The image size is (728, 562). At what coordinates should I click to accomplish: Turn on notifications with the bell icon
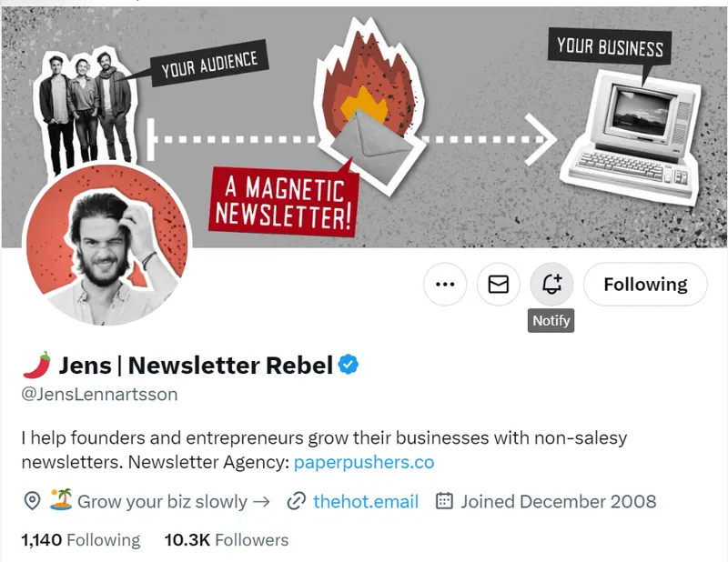(x=551, y=285)
